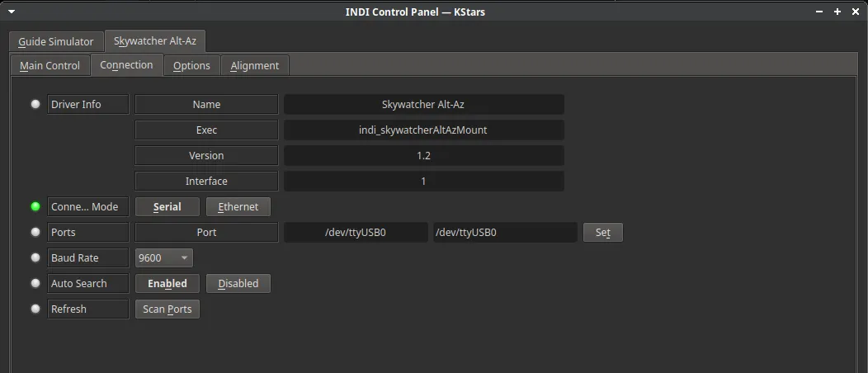Click the indi_skywatcherAltAzMount exec value

pos(424,130)
